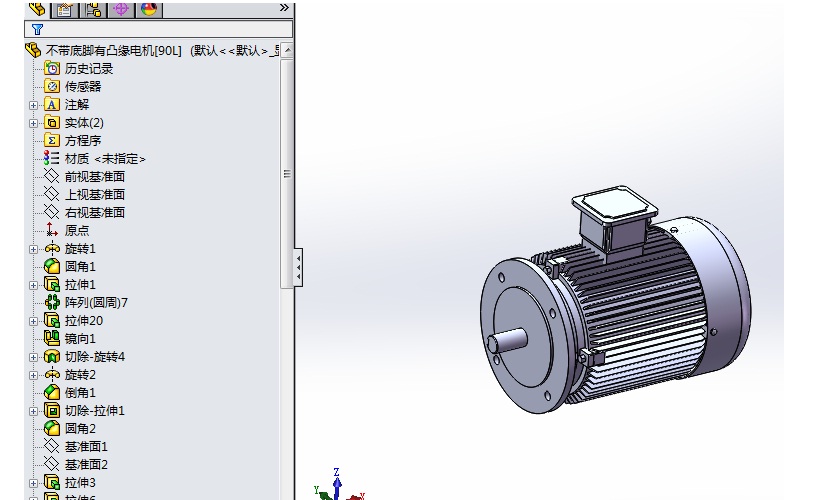Viewport: 819px width, 500px height.
Task: Select the 基准面2 reference plane icon
Action: click(x=52, y=464)
